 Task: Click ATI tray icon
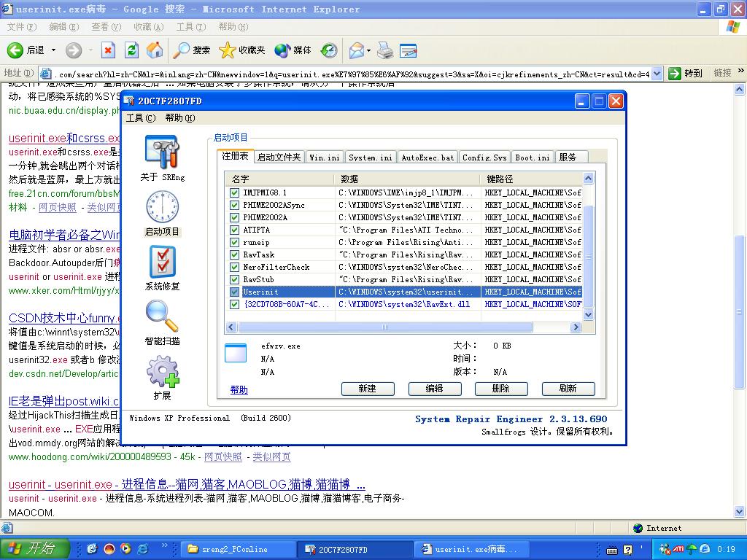[x=678, y=549]
